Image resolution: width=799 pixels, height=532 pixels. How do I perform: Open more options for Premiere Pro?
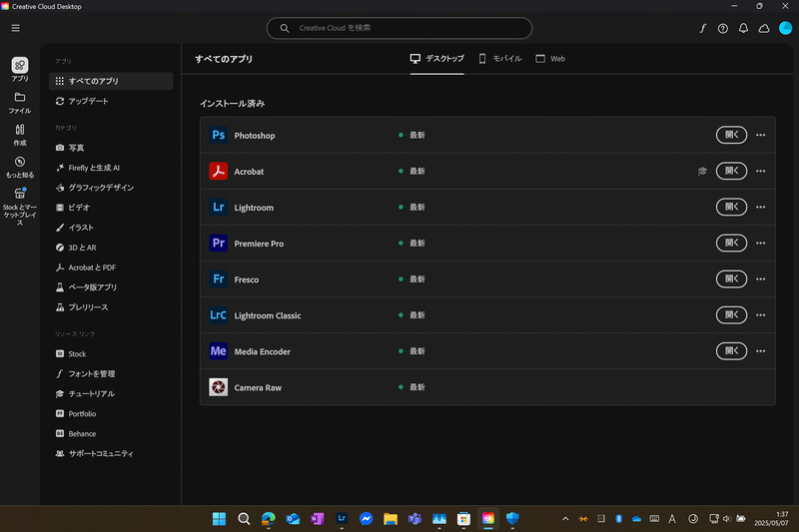[760, 243]
